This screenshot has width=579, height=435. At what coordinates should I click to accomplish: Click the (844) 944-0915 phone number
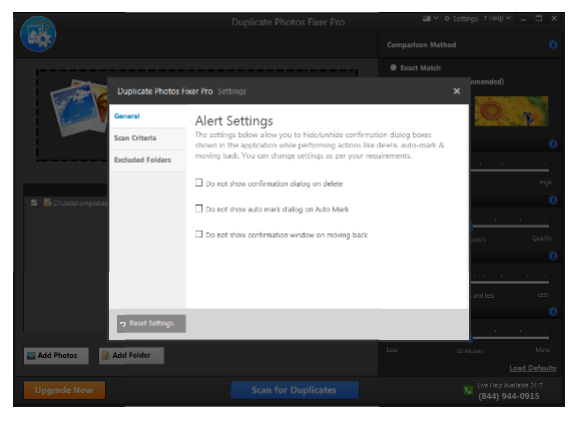pyautogui.click(x=508, y=396)
